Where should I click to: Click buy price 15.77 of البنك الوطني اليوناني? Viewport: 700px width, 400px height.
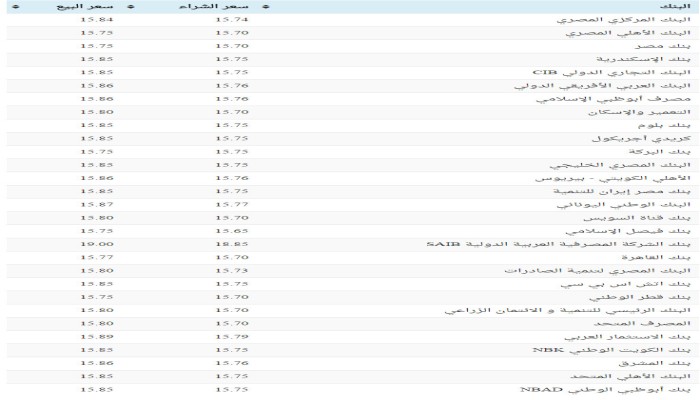[x=232, y=204]
